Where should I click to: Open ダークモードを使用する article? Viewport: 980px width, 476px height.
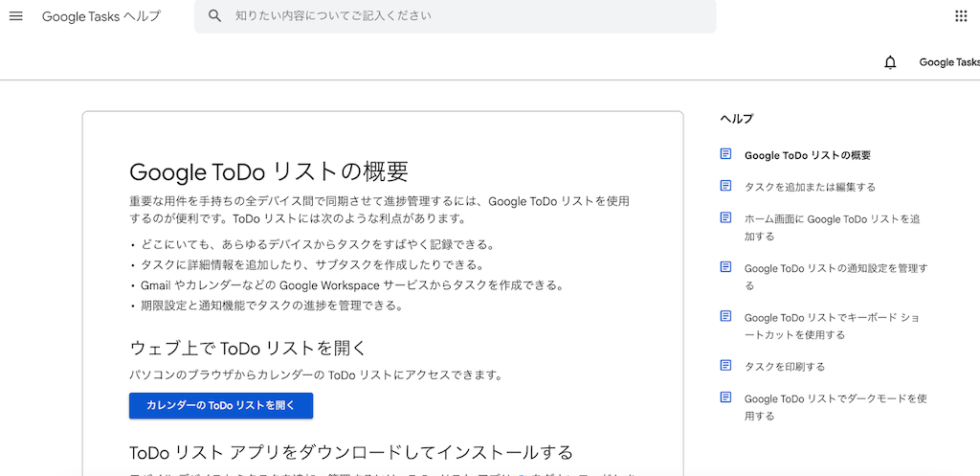(835, 407)
